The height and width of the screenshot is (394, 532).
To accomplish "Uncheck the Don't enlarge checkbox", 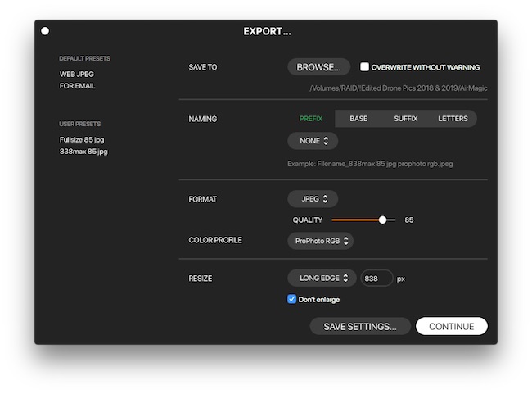I will [291, 299].
